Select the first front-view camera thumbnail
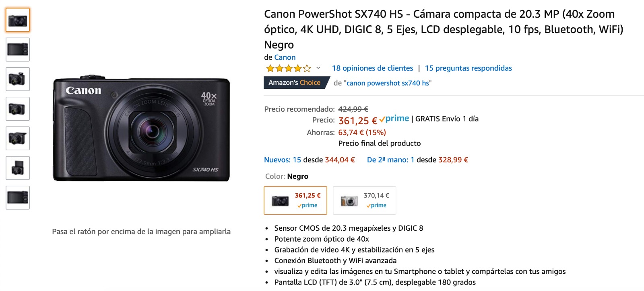The height and width of the screenshot is (291, 644). click(18, 20)
